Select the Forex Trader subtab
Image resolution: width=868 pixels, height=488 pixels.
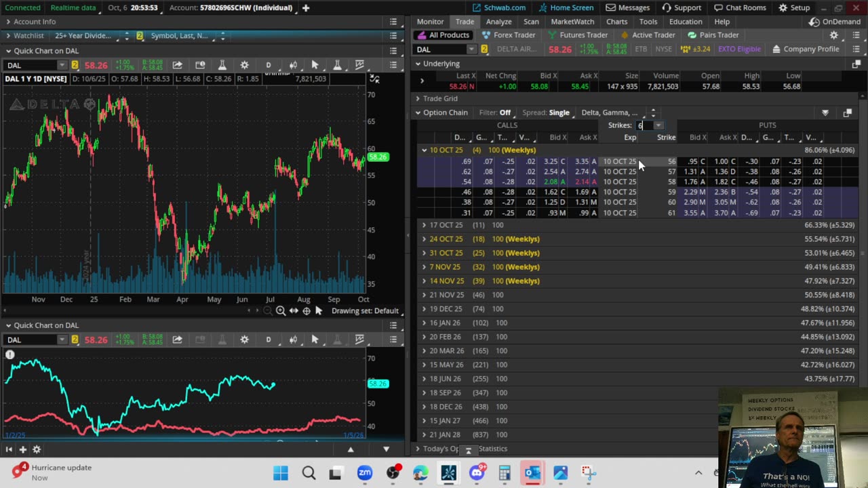509,35
